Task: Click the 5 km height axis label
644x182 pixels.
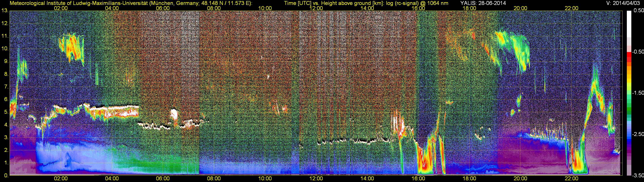Action: coord(6,112)
